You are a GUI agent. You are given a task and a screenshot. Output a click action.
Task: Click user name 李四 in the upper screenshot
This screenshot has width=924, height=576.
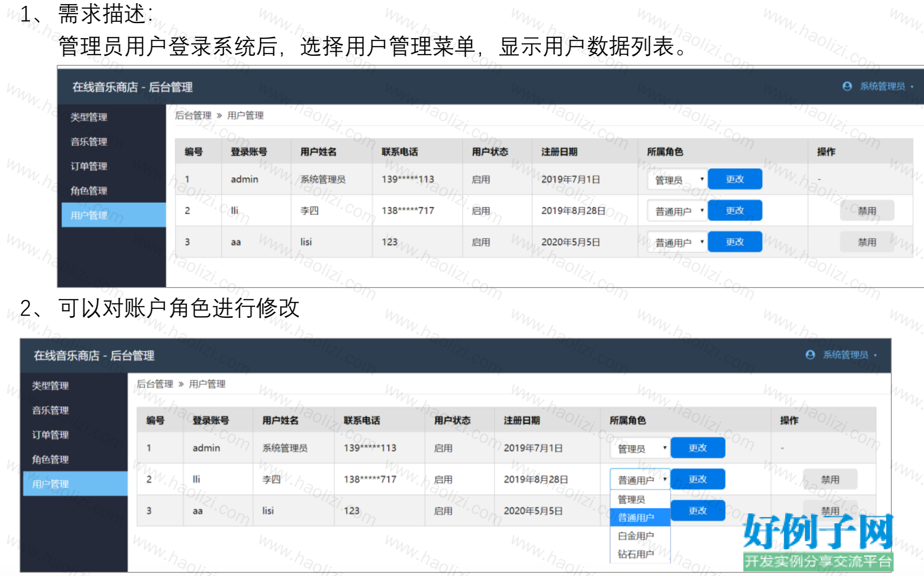click(x=310, y=210)
